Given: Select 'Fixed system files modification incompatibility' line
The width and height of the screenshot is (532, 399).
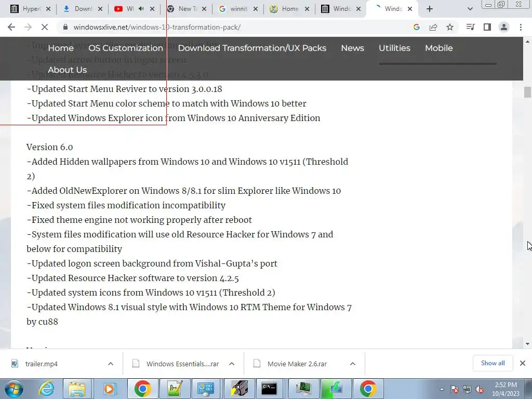Looking at the screenshot, I should pos(126,205).
